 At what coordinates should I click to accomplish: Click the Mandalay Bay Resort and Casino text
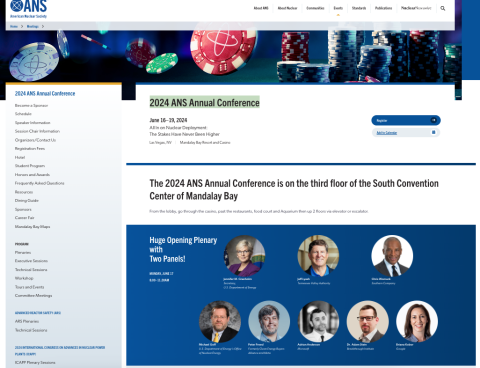pyautogui.click(x=205, y=142)
